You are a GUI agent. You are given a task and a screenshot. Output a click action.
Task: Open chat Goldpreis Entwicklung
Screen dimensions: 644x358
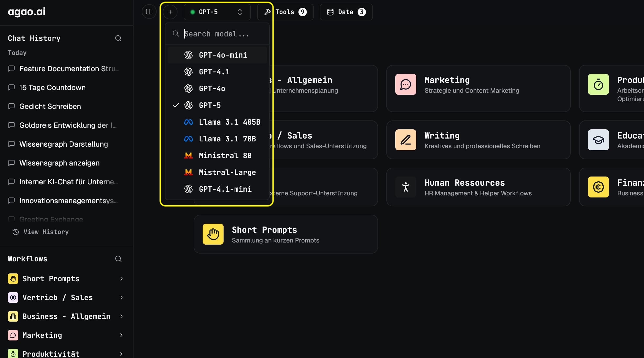64,125
